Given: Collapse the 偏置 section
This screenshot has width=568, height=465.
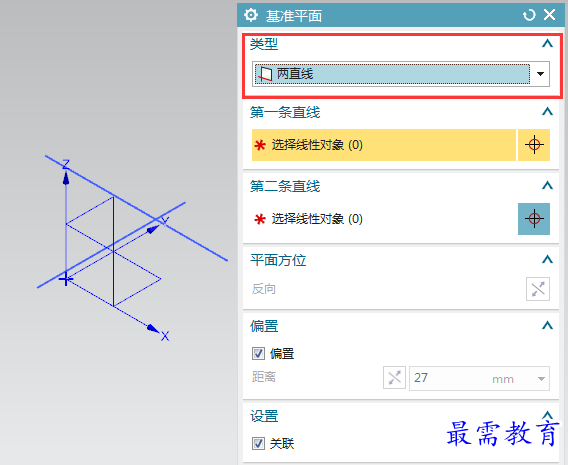Looking at the screenshot, I should (x=547, y=326).
